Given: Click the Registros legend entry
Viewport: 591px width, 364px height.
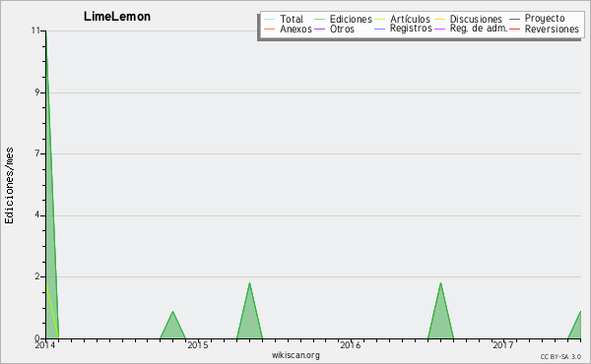Looking at the screenshot, I should (403, 29).
